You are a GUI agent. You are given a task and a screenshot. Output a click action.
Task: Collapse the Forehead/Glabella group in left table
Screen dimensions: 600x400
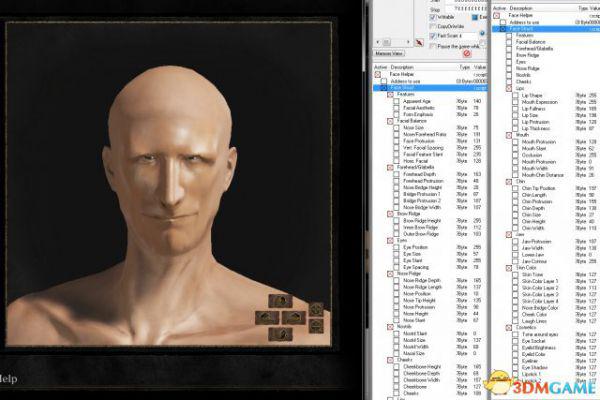click(390, 168)
